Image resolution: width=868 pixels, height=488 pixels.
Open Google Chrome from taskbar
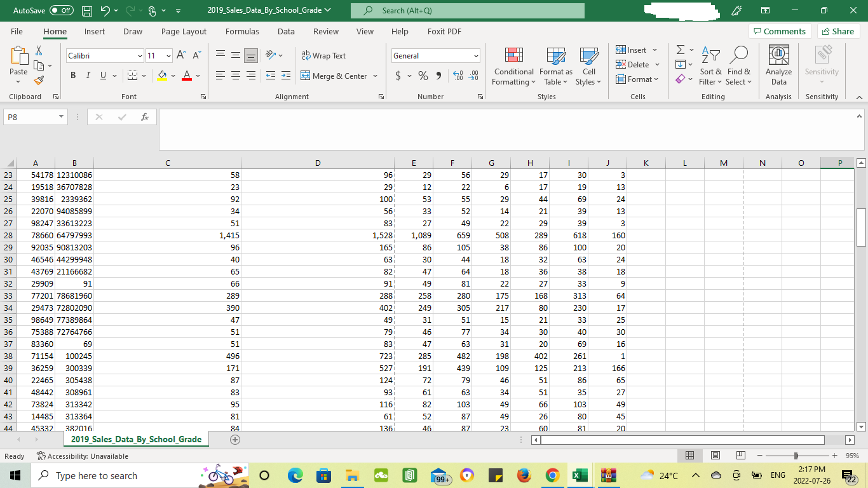552,475
